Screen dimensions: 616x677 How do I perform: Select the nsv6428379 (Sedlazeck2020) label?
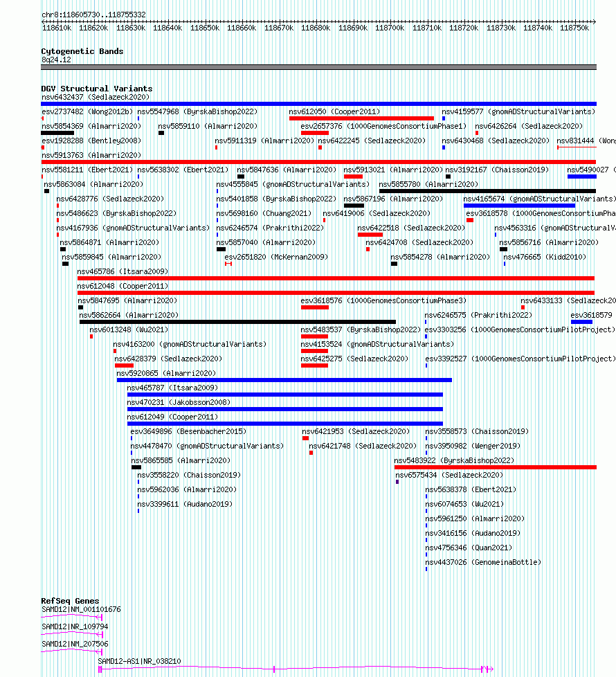click(168, 359)
